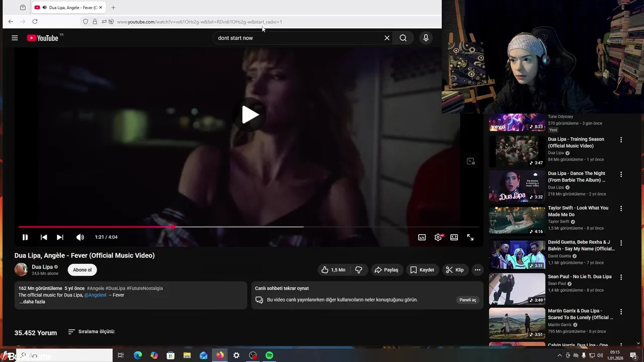Pause the video with the pause button

coord(25,237)
